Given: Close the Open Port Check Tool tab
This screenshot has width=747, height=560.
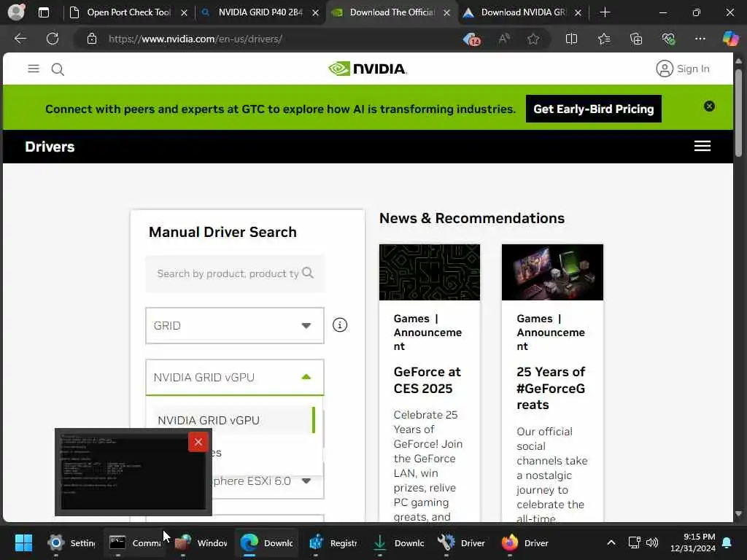Looking at the screenshot, I should [x=184, y=13].
